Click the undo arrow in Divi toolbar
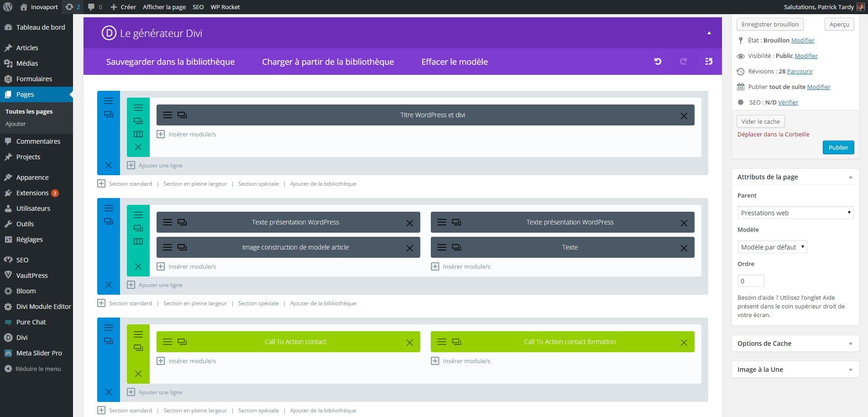Image resolution: width=868 pixels, height=417 pixels. coord(658,62)
